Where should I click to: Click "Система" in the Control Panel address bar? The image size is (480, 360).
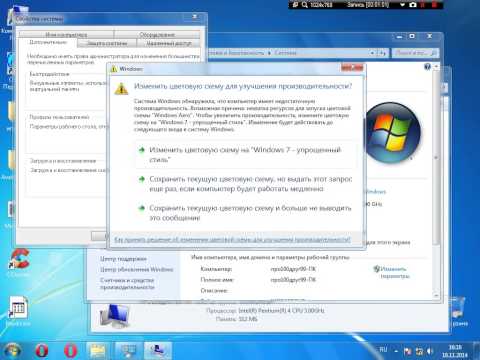coord(285,53)
